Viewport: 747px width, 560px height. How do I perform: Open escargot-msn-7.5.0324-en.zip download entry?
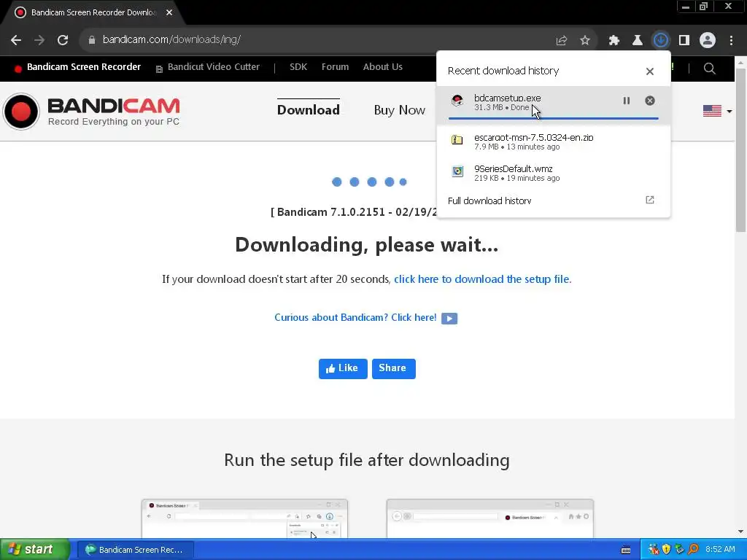click(x=553, y=141)
